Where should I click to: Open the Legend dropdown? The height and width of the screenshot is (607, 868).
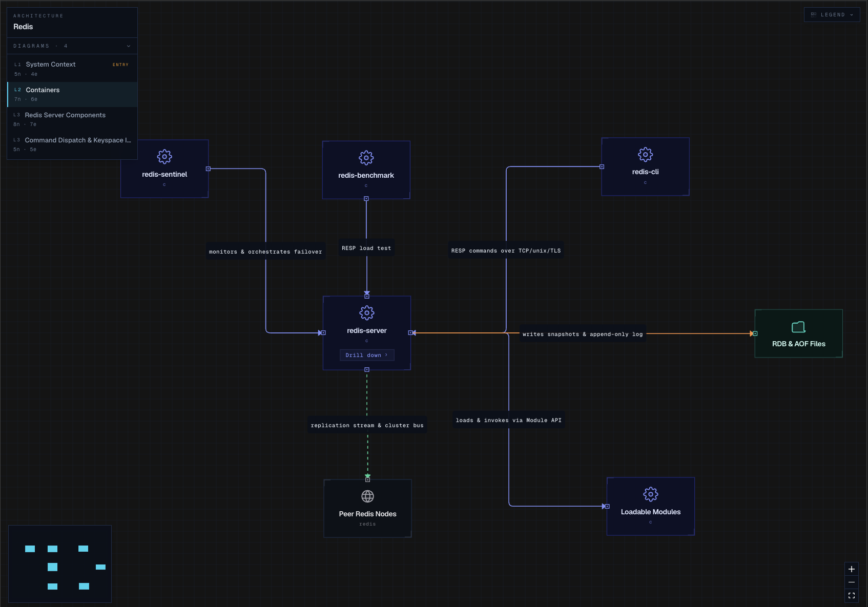[832, 15]
